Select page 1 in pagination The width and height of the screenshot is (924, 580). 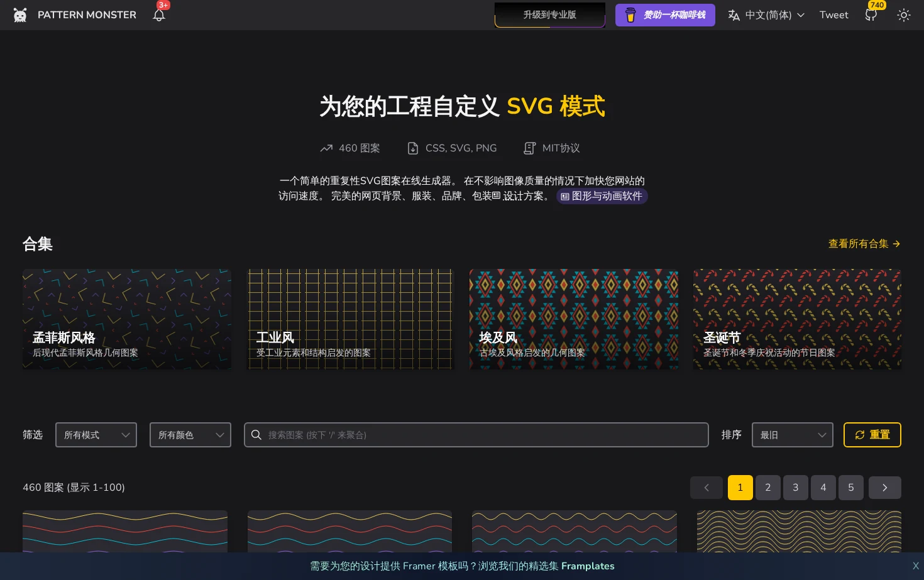(x=740, y=488)
